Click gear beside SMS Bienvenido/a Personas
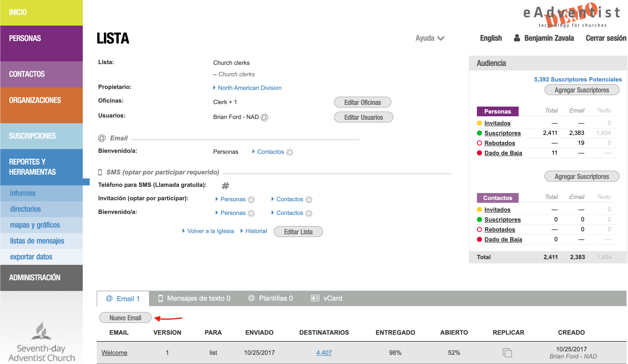628x364 pixels. point(251,213)
